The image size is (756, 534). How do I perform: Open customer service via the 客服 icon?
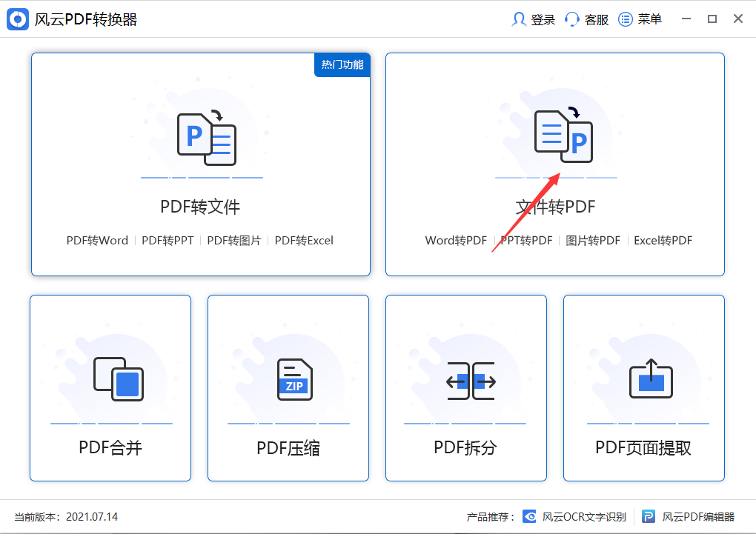click(571, 19)
